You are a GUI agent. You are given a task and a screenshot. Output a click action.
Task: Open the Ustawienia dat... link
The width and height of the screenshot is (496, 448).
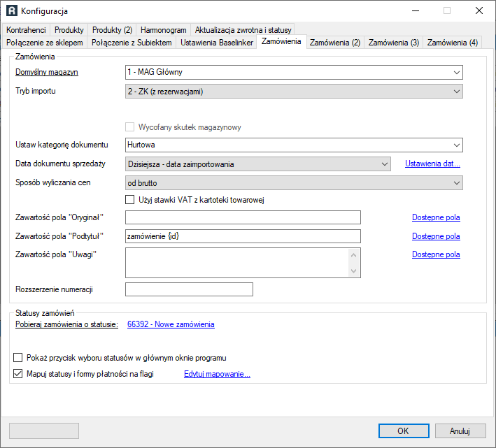coord(432,164)
